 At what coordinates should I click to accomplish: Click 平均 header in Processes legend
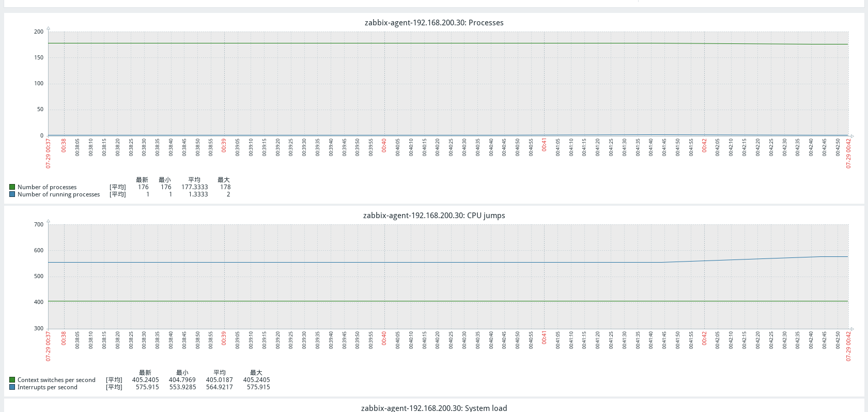[194, 180]
